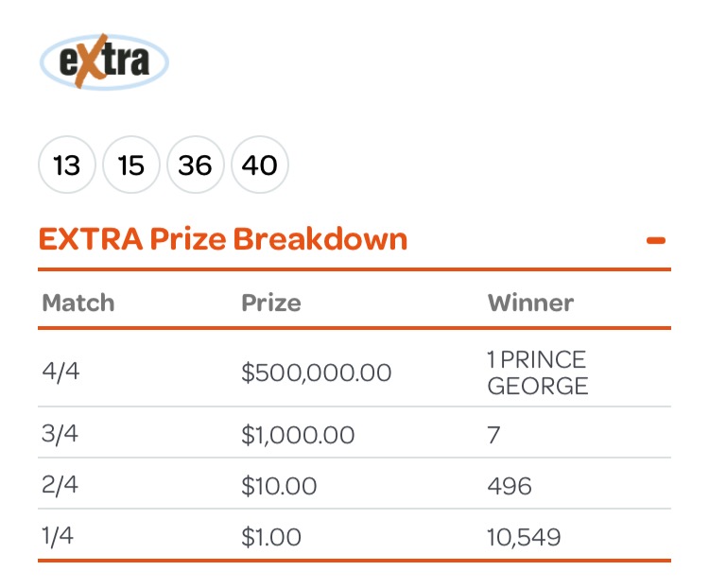Select the number 15 ball

tap(131, 164)
